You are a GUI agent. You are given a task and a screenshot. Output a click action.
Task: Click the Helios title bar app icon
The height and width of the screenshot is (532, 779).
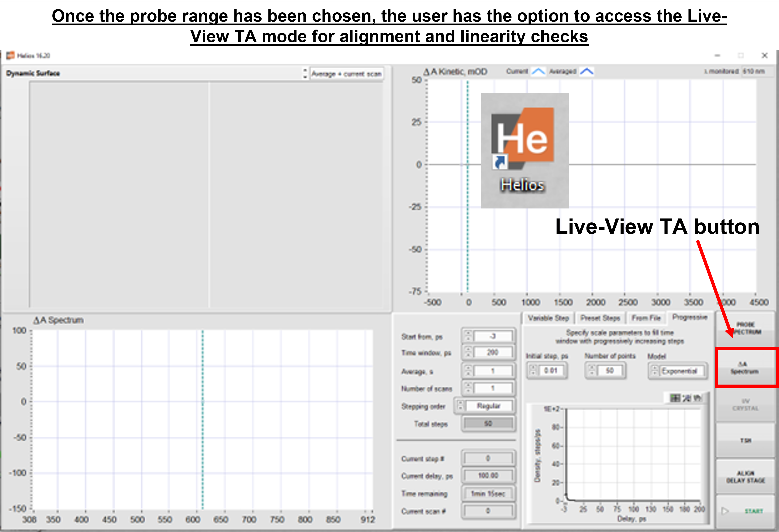(x=10, y=55)
